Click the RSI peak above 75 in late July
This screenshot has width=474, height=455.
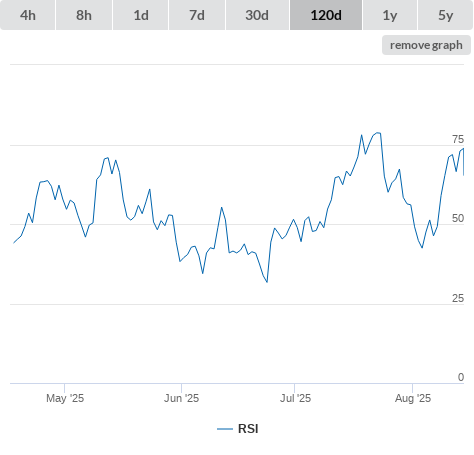377,133
